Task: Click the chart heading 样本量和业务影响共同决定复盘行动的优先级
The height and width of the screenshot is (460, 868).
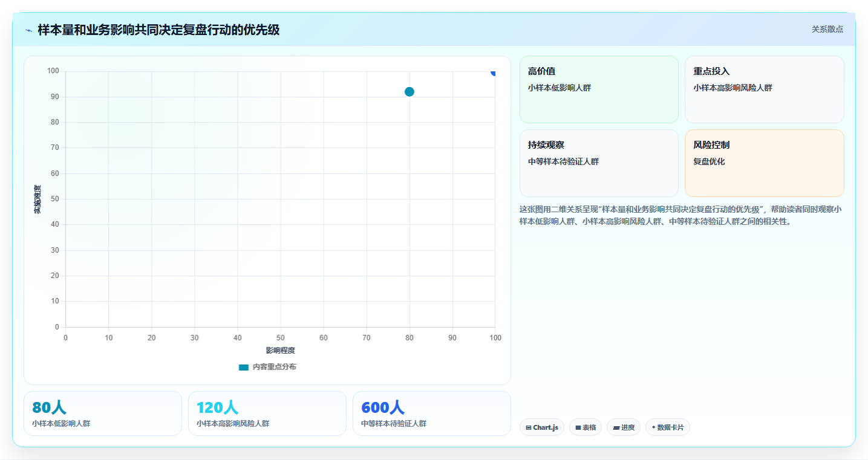Action: point(158,30)
